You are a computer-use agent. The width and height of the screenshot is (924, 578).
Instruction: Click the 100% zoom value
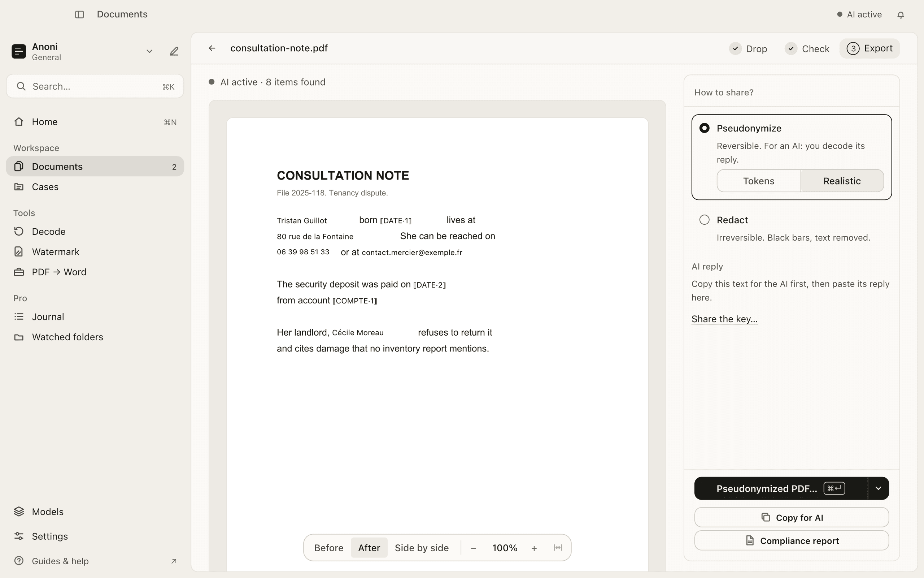[x=504, y=548]
